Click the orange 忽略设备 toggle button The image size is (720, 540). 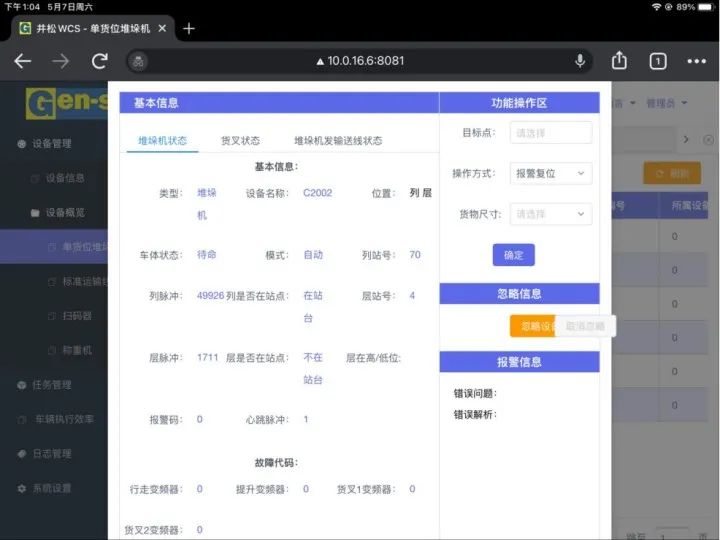532,326
